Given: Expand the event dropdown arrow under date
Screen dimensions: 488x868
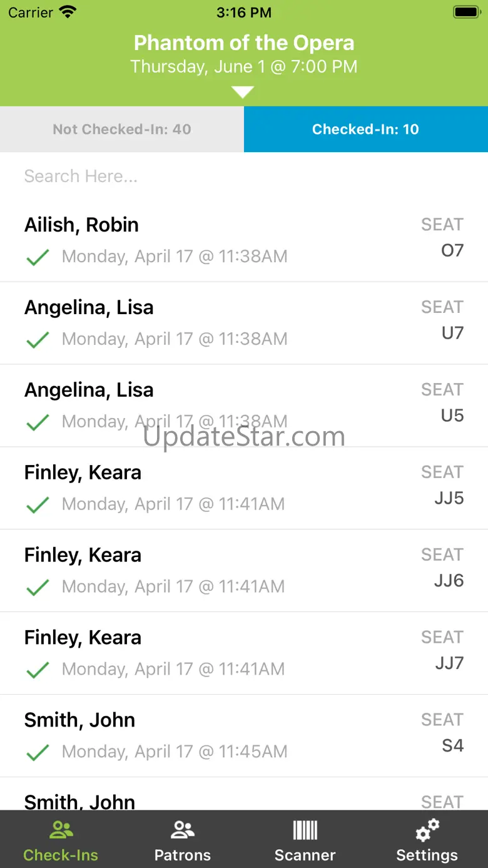Looking at the screenshot, I should (243, 93).
